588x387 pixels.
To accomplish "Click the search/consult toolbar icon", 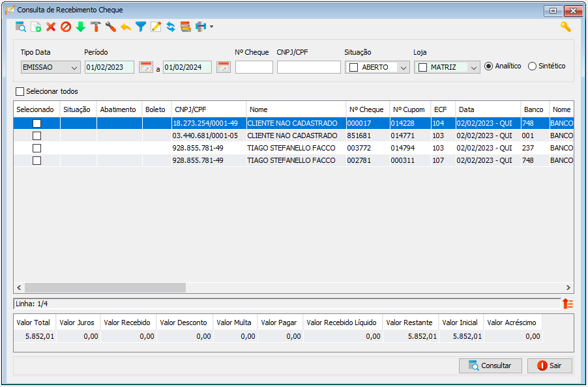I will point(21,27).
